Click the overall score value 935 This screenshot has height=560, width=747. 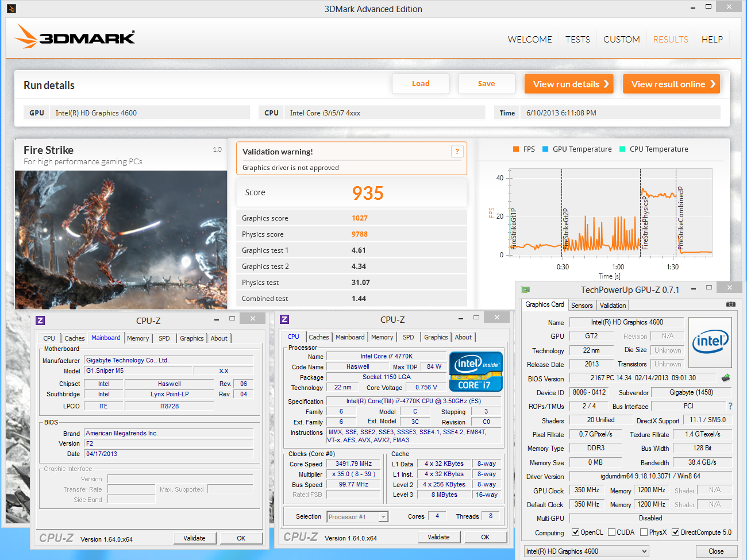(x=368, y=193)
